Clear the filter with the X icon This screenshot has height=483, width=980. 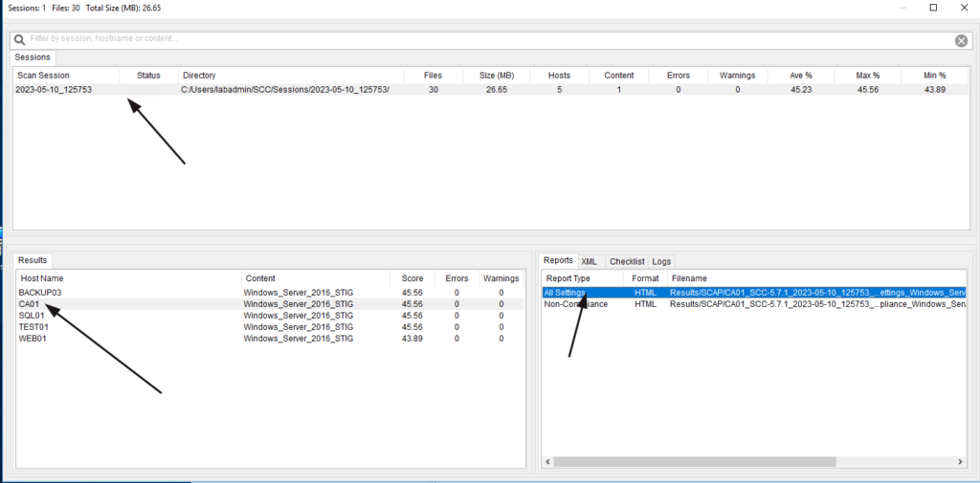tap(961, 40)
